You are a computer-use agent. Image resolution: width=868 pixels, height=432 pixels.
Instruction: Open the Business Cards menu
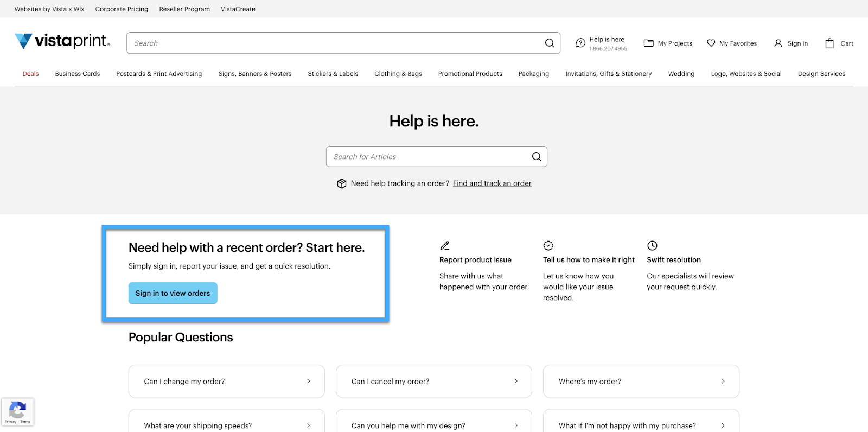[x=78, y=74]
